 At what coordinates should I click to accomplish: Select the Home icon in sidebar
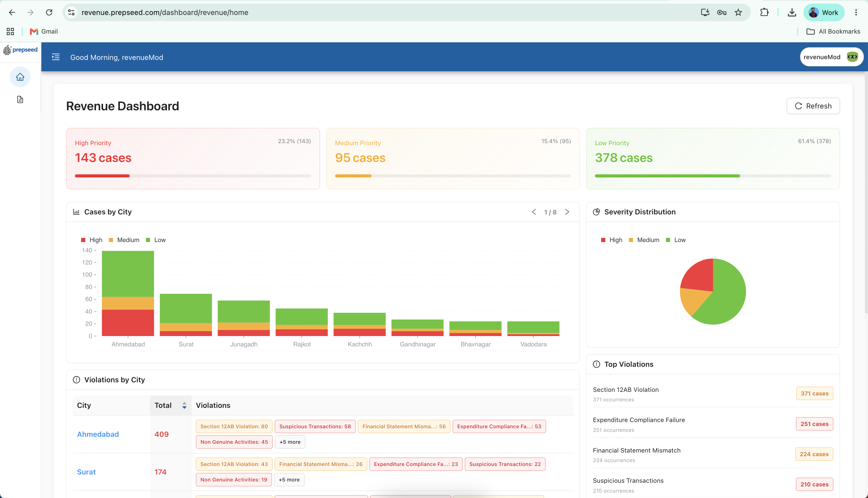click(x=20, y=77)
